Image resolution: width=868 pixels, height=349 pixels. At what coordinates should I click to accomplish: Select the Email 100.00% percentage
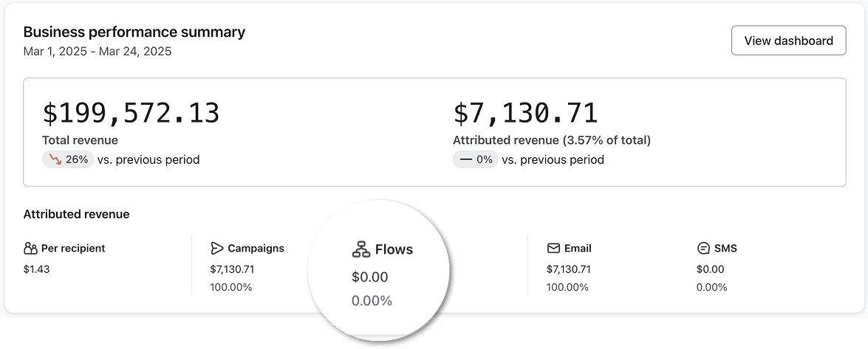point(567,288)
